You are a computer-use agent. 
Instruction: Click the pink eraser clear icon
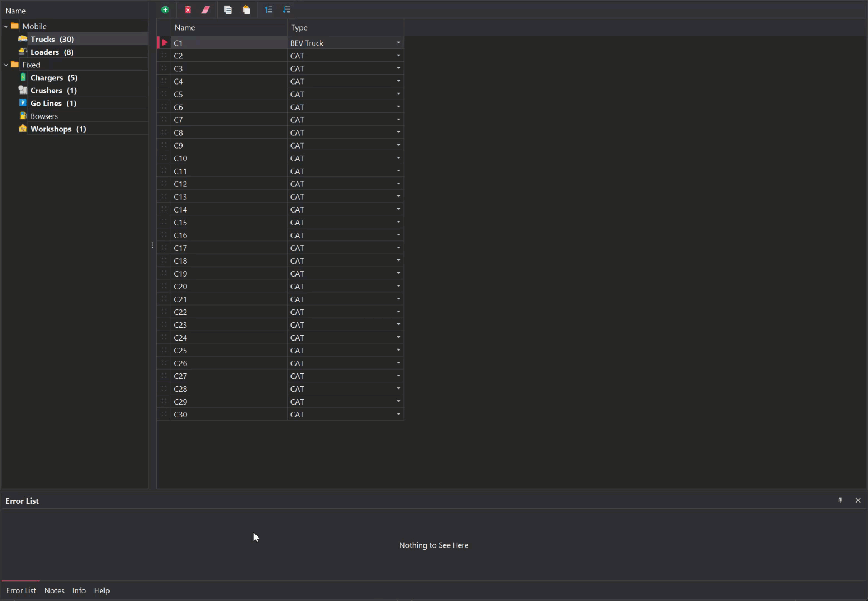[206, 9]
